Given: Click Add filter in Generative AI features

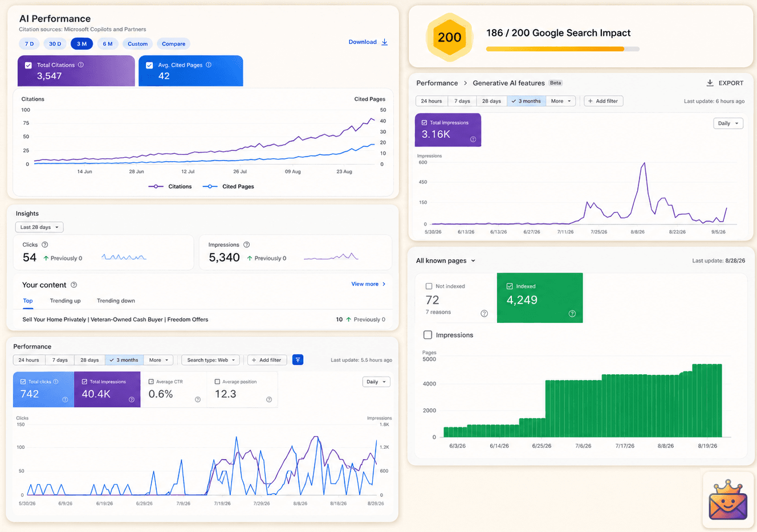Looking at the screenshot, I should 604,101.
